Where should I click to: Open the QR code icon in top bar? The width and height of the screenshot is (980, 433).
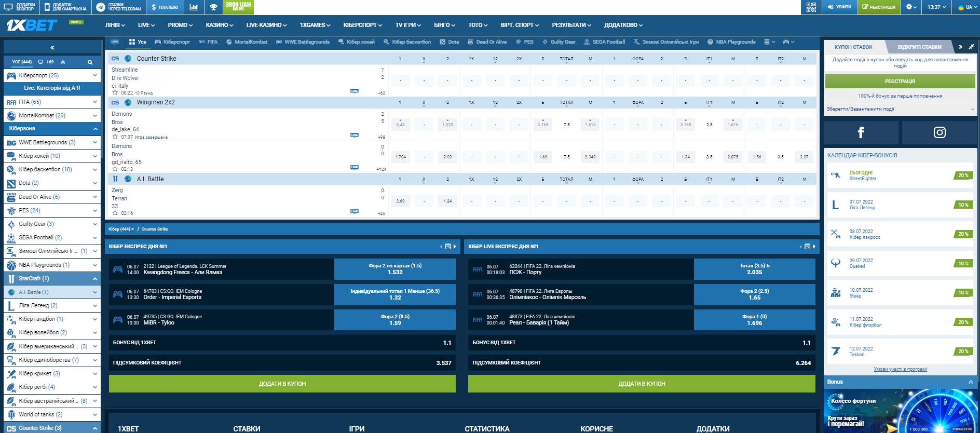click(x=811, y=7)
